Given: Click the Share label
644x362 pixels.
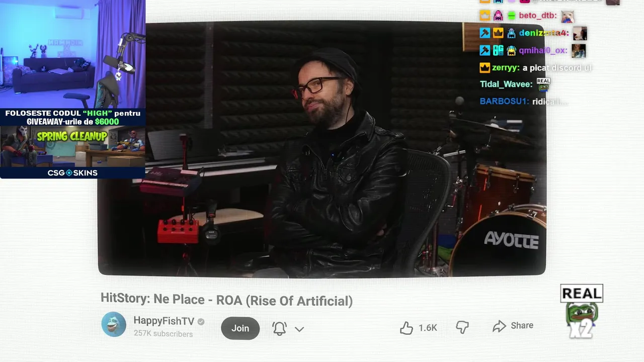Looking at the screenshot, I should click(x=522, y=325).
